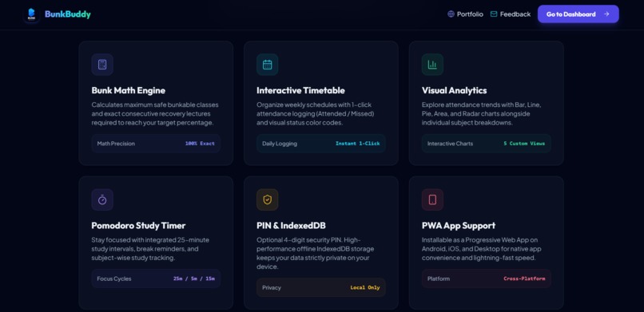Click the description starting 'Explore attendance trends'
644x312 pixels.
tap(481, 113)
